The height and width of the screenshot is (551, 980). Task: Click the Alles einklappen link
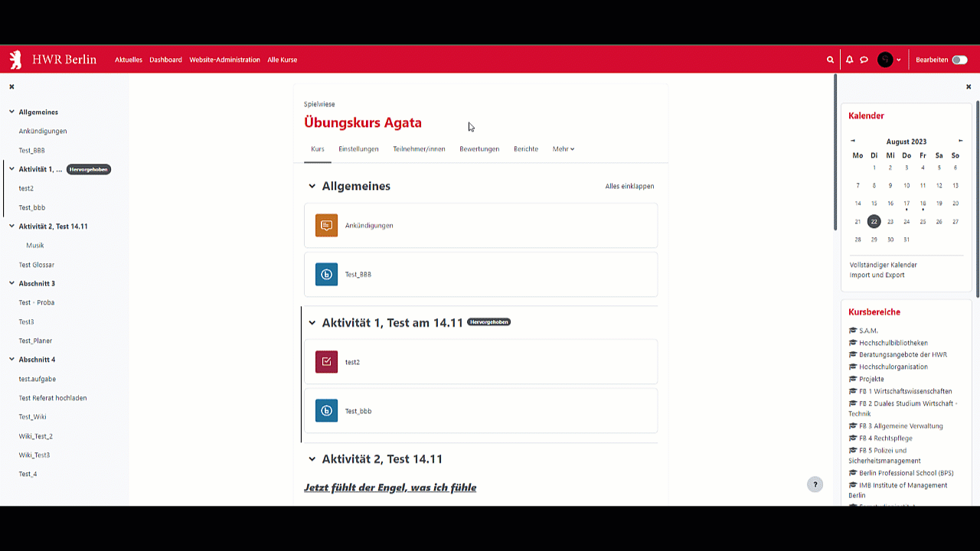tap(629, 186)
